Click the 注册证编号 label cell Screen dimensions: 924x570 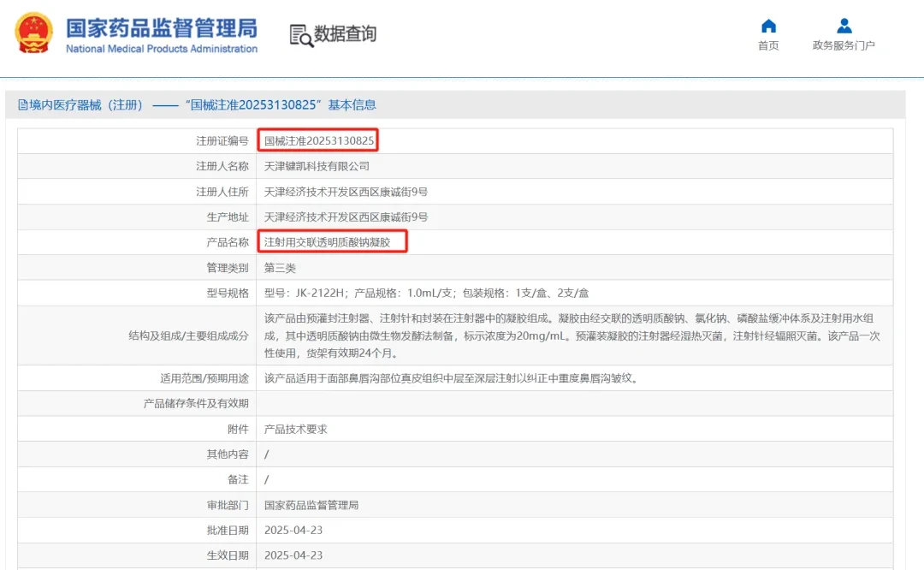(222, 141)
